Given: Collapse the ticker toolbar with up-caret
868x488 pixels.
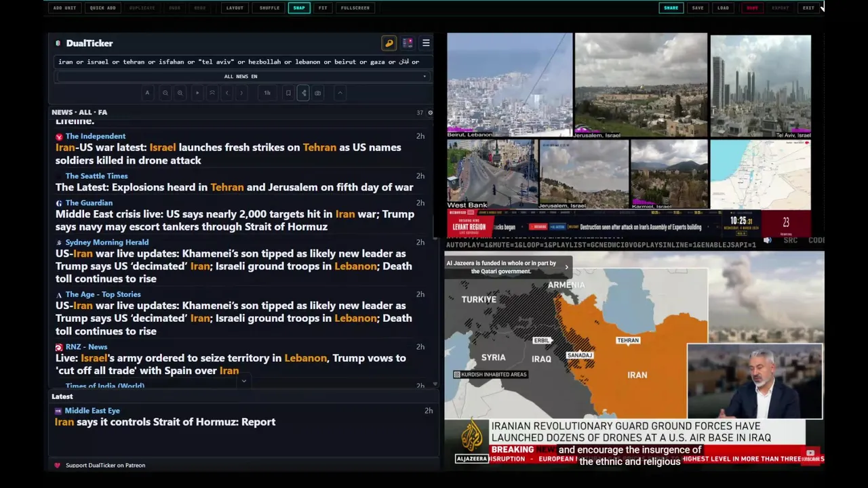Looking at the screenshot, I should coord(340,93).
